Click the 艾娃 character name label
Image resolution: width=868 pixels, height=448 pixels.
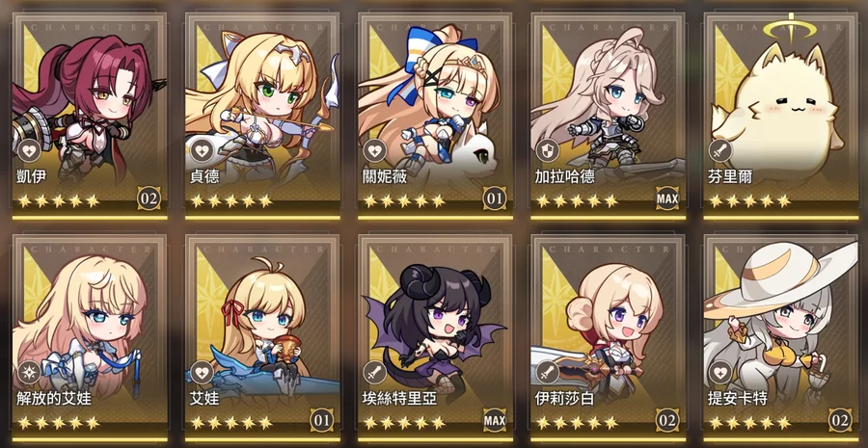point(204,398)
